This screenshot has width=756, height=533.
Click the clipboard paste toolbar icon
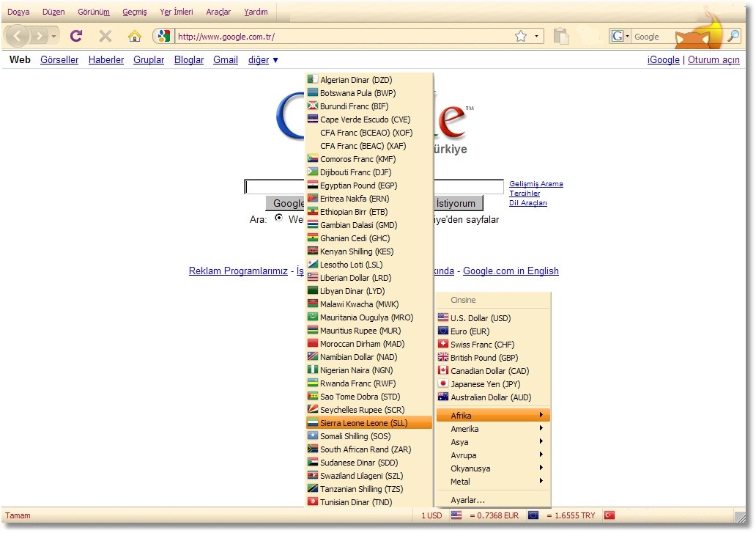click(560, 36)
